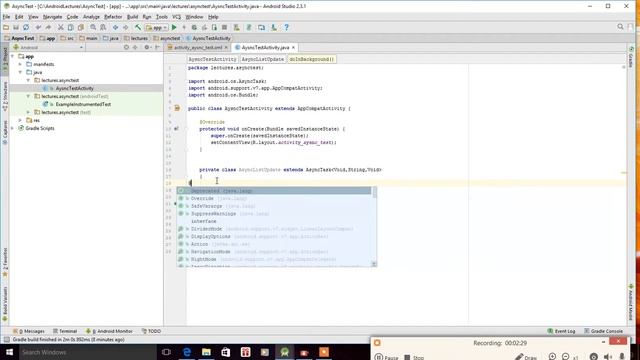Screen dimensions: 640x360
Task: Click the Replace toolbar icon
Action: point(103,27)
